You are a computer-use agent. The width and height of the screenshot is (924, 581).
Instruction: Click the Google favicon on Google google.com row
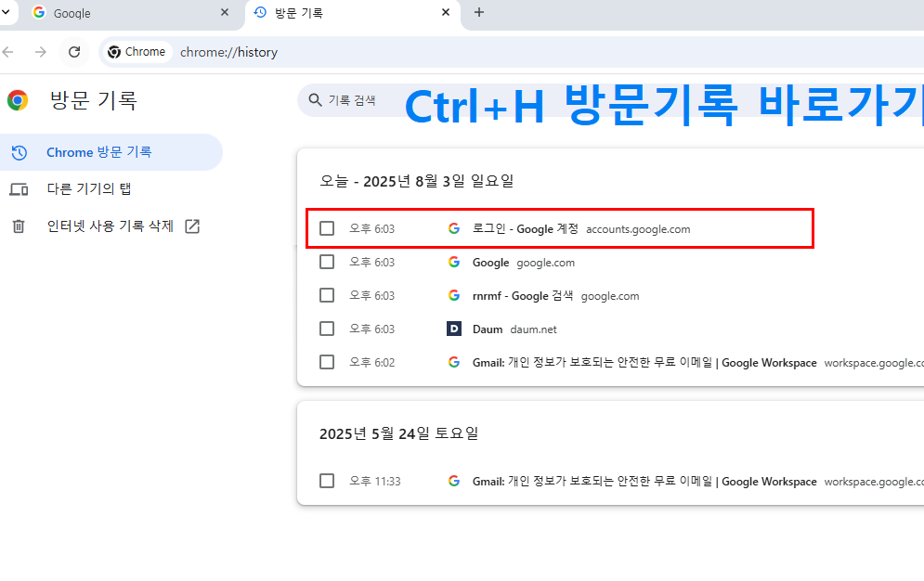pos(454,262)
